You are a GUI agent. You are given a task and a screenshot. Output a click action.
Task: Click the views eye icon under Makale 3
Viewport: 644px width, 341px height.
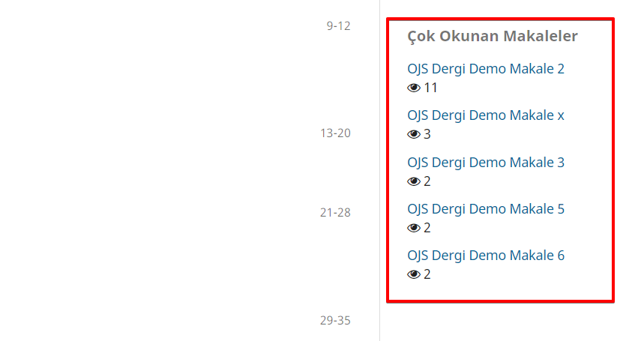click(414, 181)
